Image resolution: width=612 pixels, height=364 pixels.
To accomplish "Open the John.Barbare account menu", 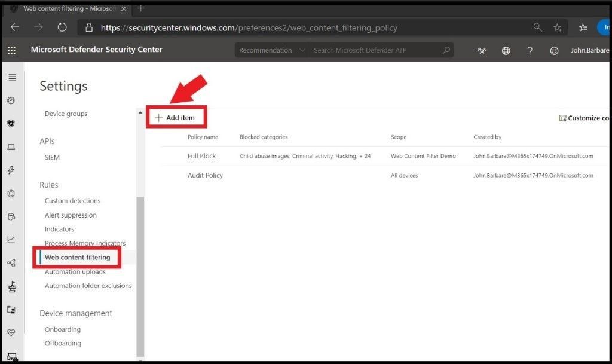I will (589, 50).
